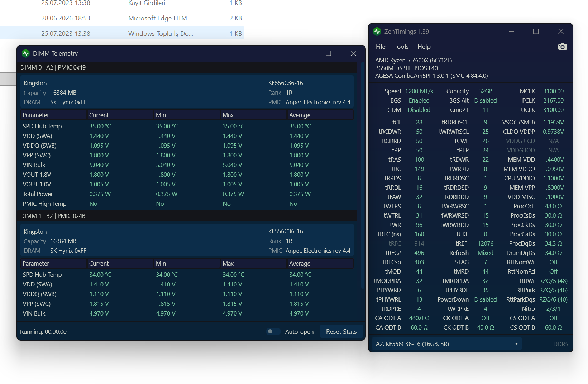588x384 pixels.
Task: Click the ZenTimings screenshot camera icon
Action: (562, 47)
